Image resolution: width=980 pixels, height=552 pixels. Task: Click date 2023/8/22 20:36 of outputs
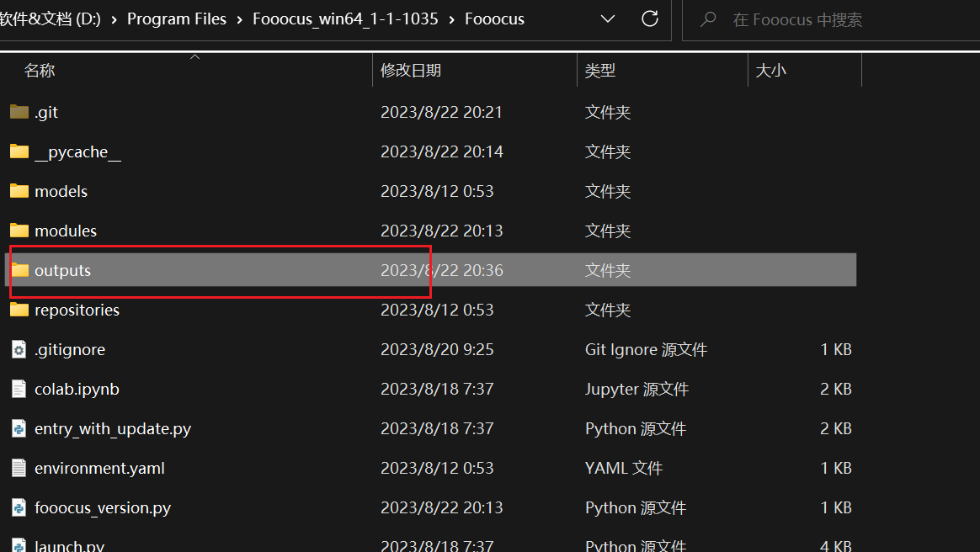(441, 270)
